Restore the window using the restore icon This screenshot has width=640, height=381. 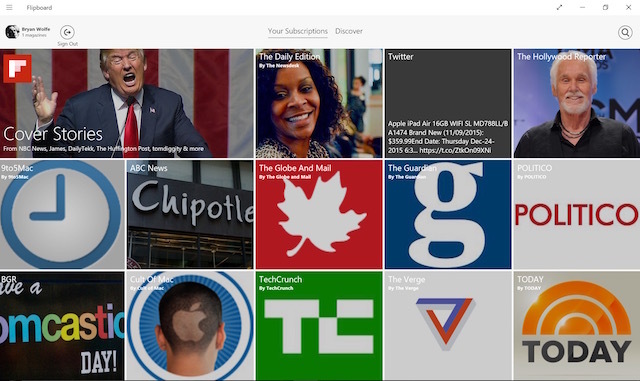click(605, 7)
